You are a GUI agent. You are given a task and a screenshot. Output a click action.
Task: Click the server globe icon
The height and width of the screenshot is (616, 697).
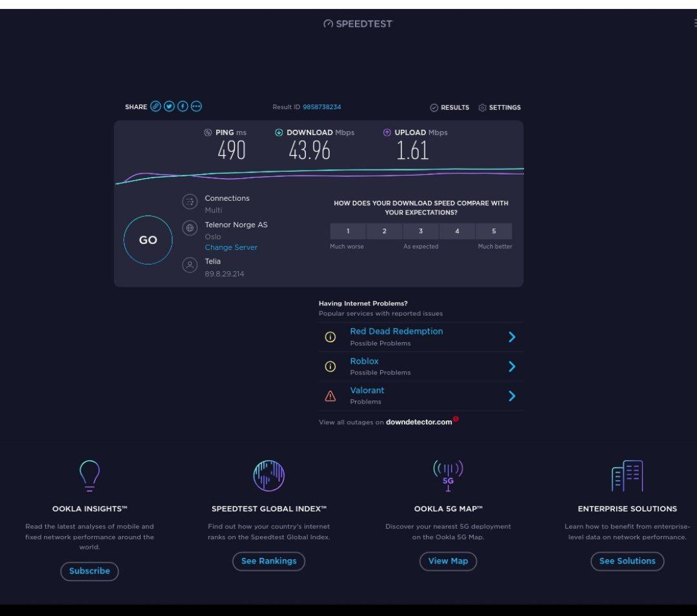[x=190, y=228]
